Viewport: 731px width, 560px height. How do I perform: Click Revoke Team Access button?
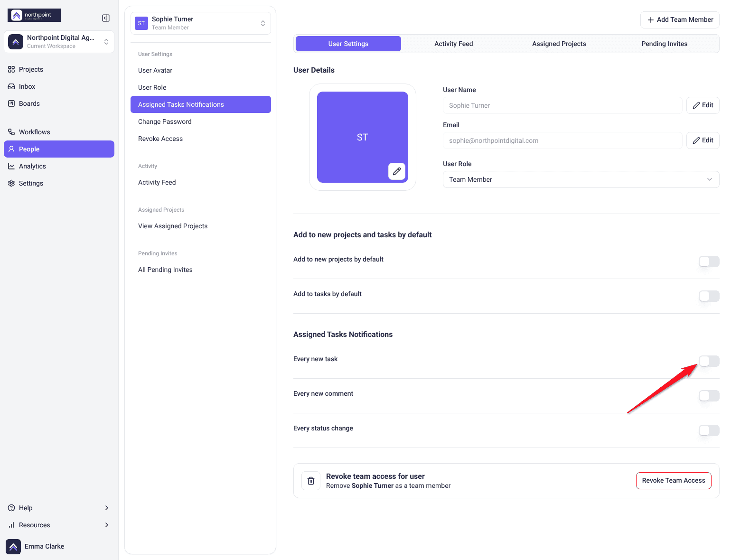click(x=674, y=481)
